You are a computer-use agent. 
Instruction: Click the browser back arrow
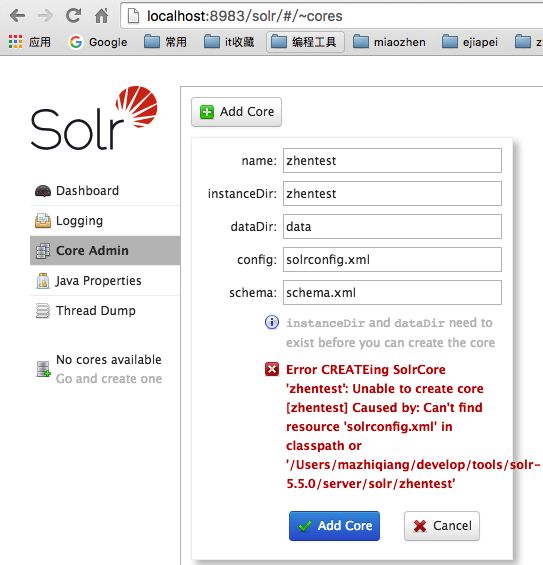17,16
